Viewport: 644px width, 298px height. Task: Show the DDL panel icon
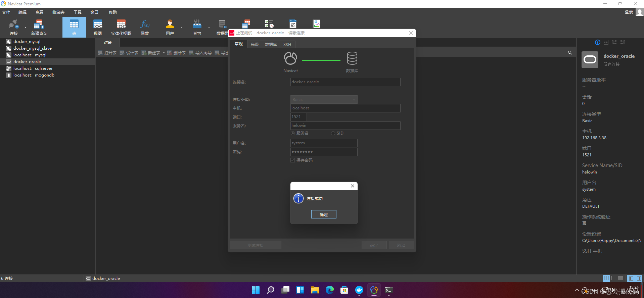pos(606,42)
